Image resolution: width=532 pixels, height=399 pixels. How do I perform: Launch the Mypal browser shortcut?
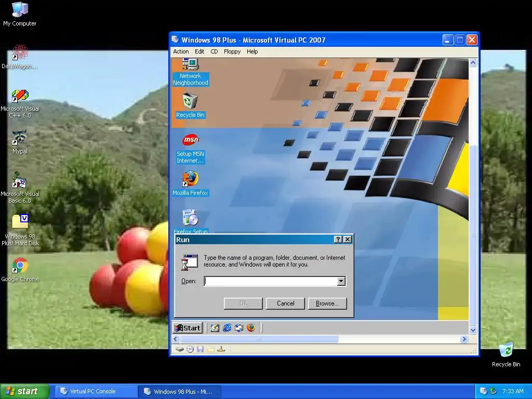[x=20, y=142]
